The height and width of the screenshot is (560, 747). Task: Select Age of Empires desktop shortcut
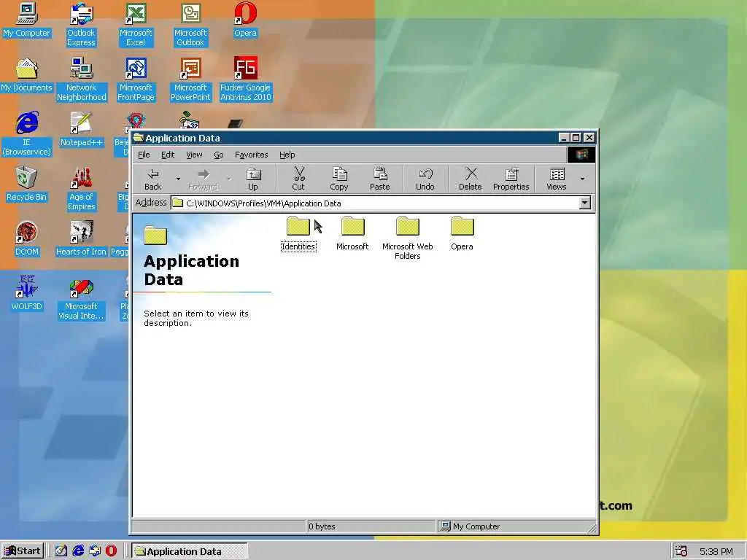pyautogui.click(x=82, y=189)
